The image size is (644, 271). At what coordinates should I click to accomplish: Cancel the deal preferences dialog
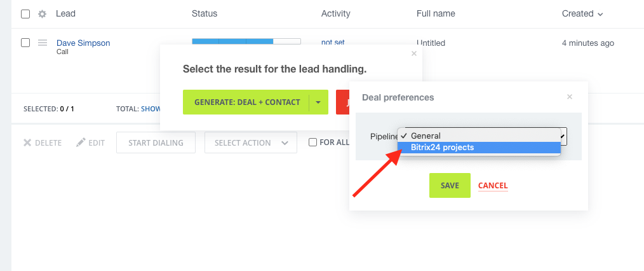point(493,186)
